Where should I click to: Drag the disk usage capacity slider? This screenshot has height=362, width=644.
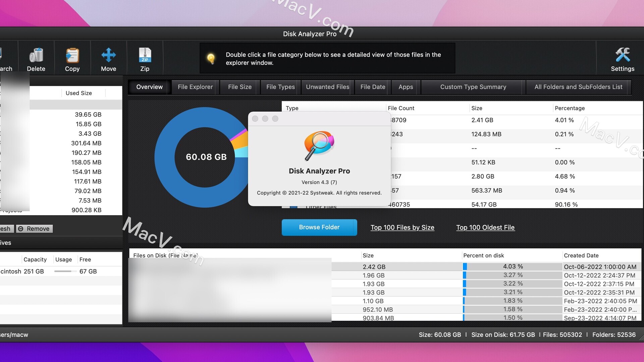click(64, 271)
